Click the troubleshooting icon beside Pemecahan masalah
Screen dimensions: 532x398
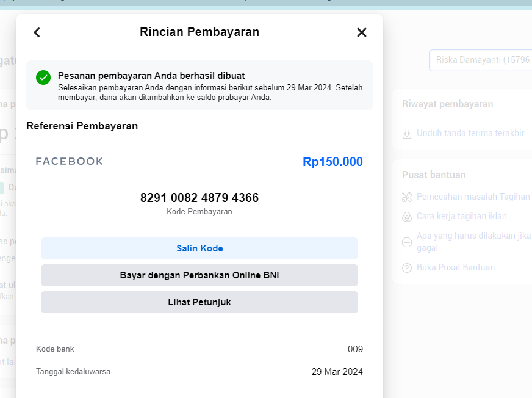407,197
